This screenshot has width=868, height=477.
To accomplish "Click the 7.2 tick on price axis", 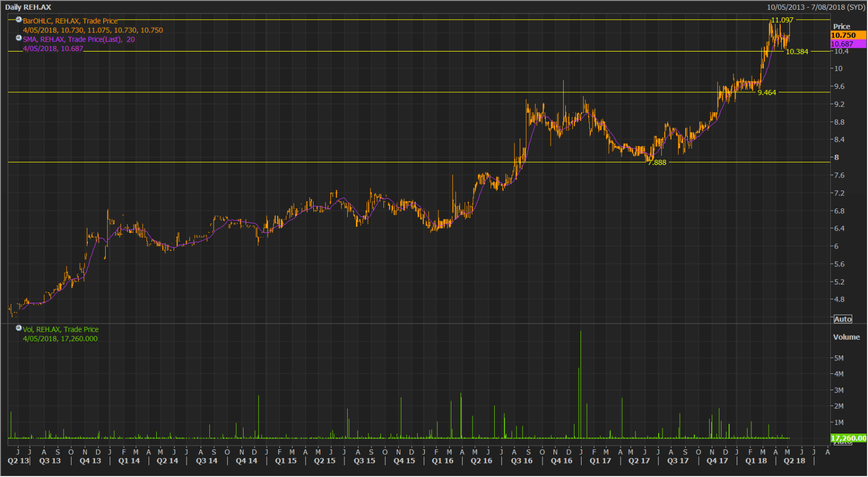I will pos(839,193).
